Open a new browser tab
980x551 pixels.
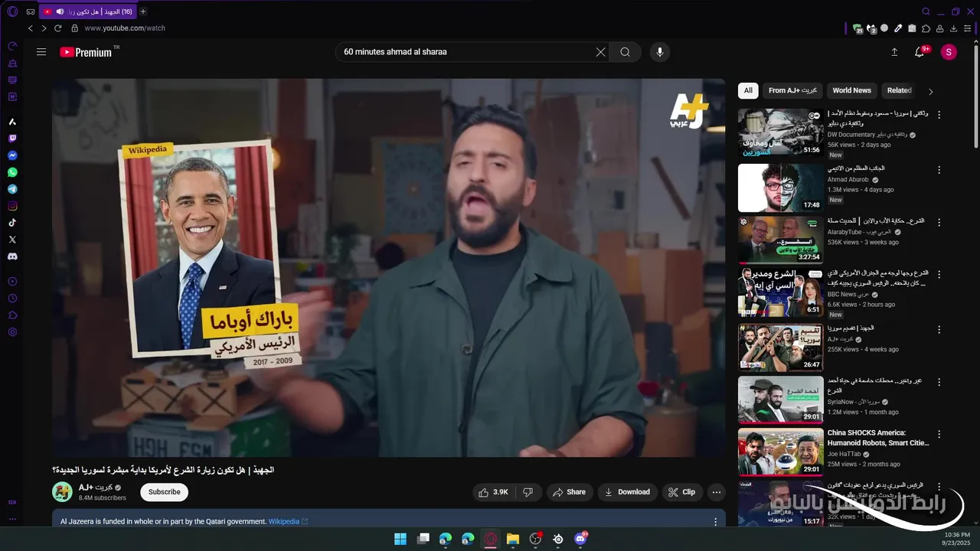pos(143,11)
